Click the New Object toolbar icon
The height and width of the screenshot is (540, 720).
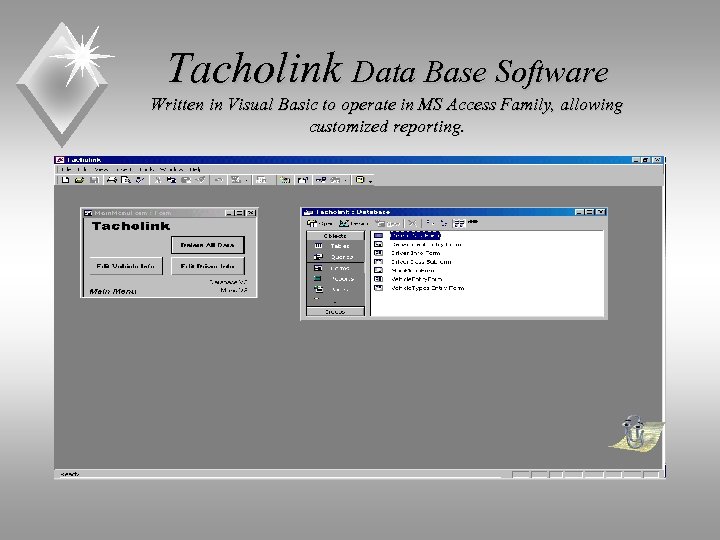click(x=336, y=180)
